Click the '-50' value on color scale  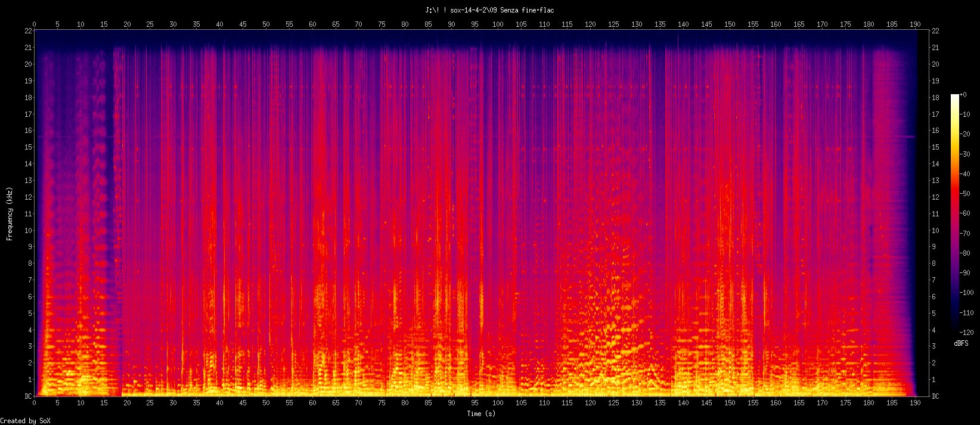coord(965,194)
